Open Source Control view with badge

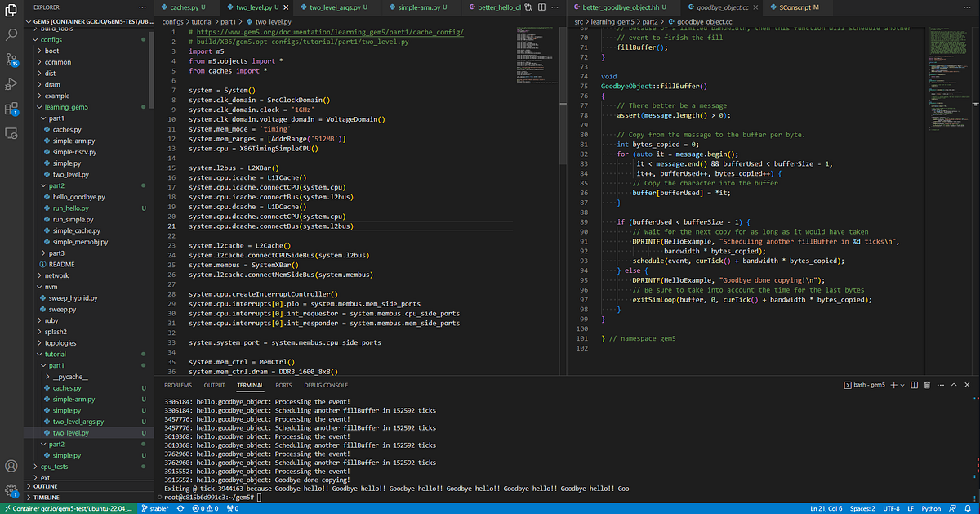click(x=11, y=59)
